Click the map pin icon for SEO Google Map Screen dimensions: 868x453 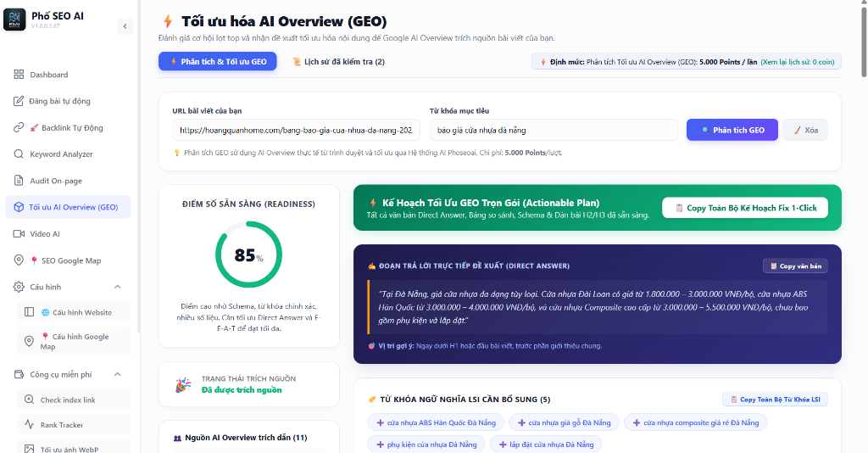point(19,260)
